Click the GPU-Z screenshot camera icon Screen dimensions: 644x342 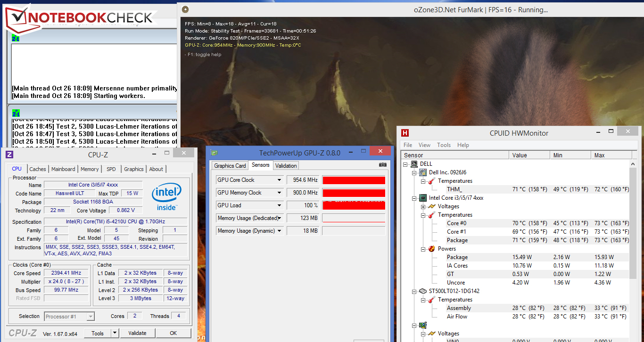tap(383, 165)
